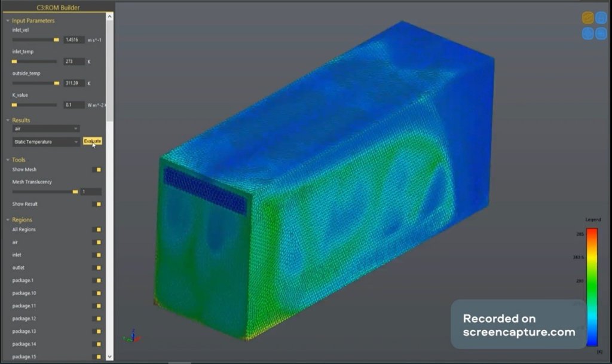Click the Evaluate button

coord(92,141)
